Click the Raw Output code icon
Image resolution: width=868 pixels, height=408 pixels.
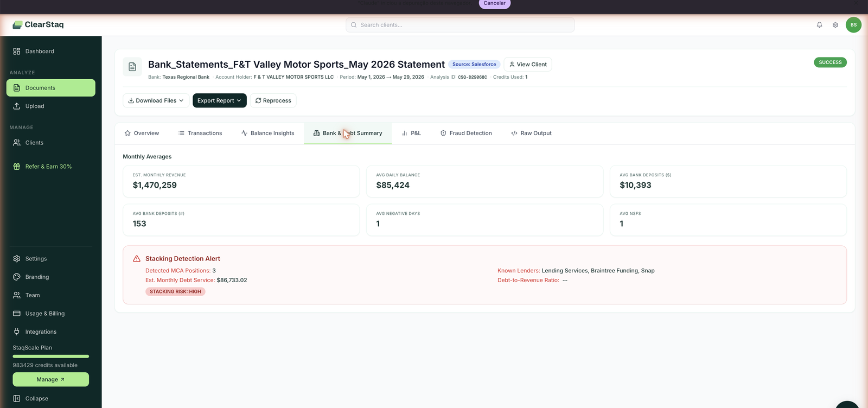[x=514, y=133]
